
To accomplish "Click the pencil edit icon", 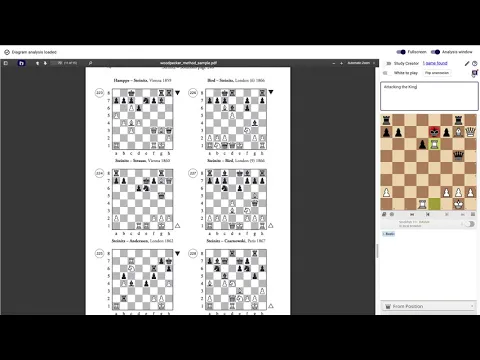I will (467, 63).
